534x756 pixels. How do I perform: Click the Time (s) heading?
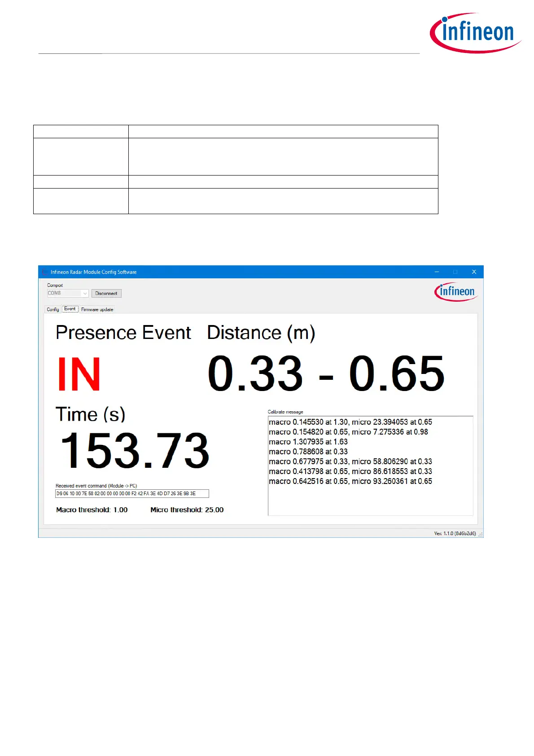point(90,414)
